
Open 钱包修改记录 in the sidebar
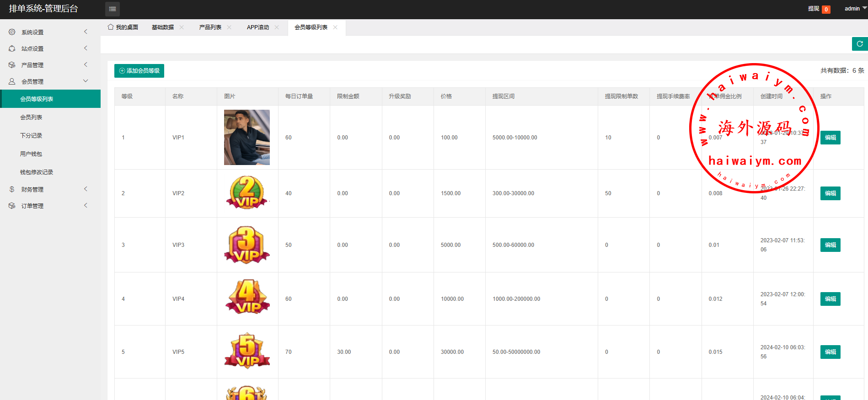[x=37, y=172]
